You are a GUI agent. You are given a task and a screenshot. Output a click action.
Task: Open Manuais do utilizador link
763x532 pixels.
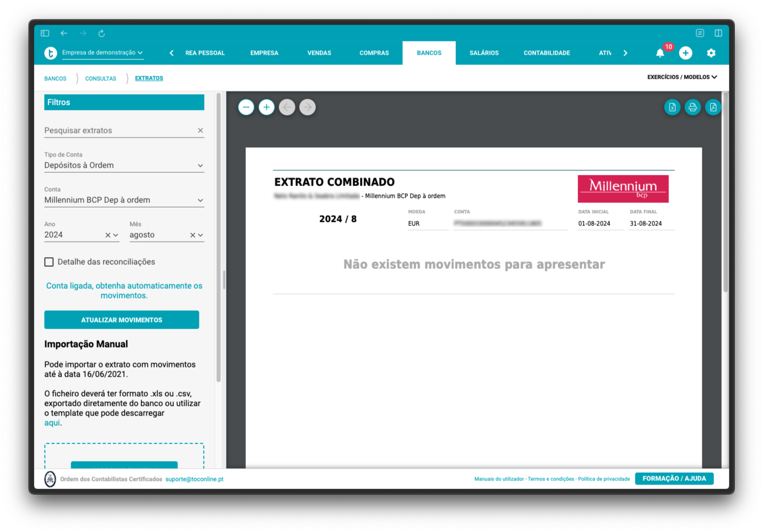499,479
